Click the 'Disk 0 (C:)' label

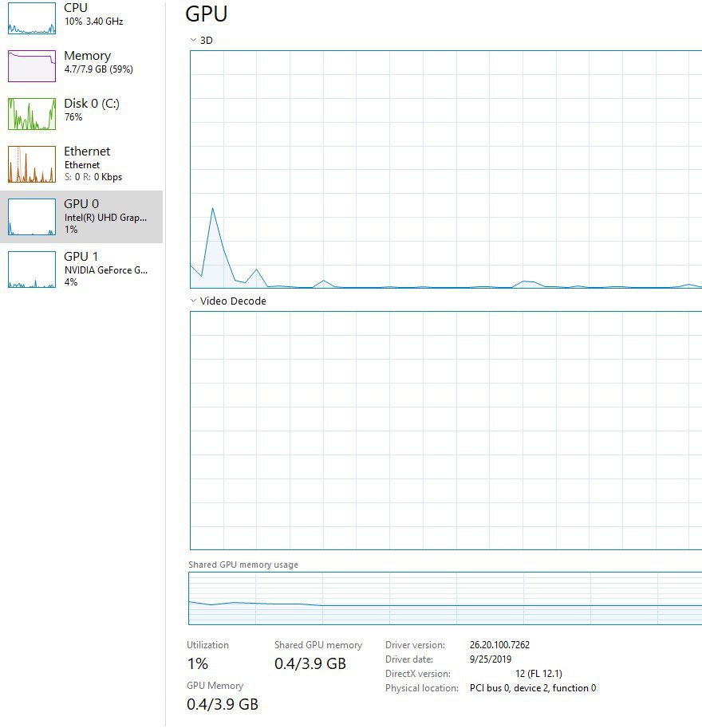92,103
